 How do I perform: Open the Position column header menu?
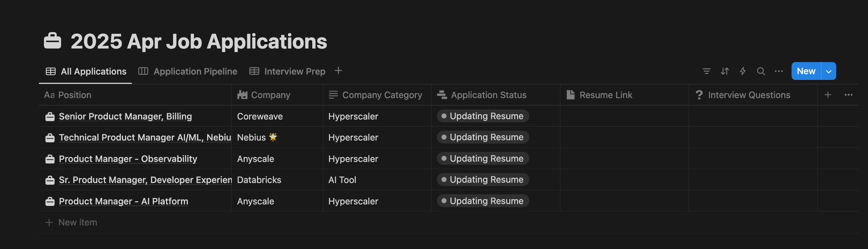coord(135,95)
